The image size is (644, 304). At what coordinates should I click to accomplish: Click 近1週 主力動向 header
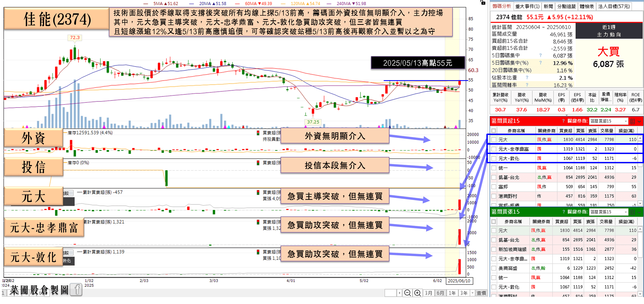pos(609,31)
